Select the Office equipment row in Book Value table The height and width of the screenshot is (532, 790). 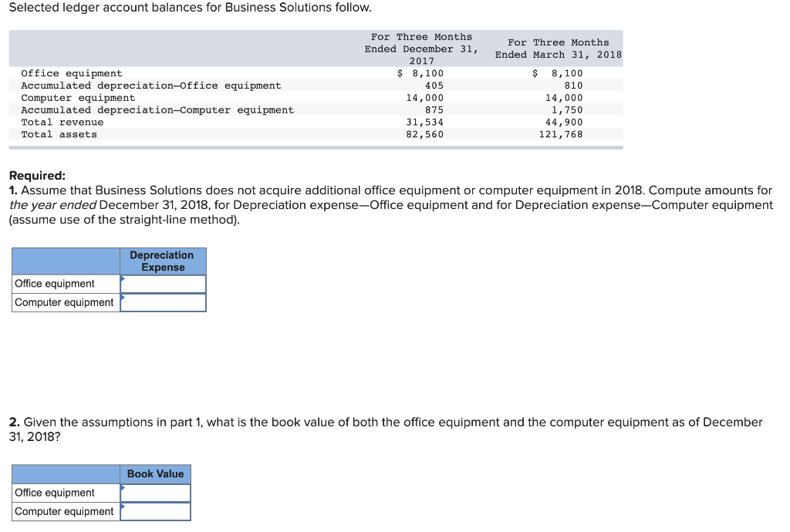(65, 492)
